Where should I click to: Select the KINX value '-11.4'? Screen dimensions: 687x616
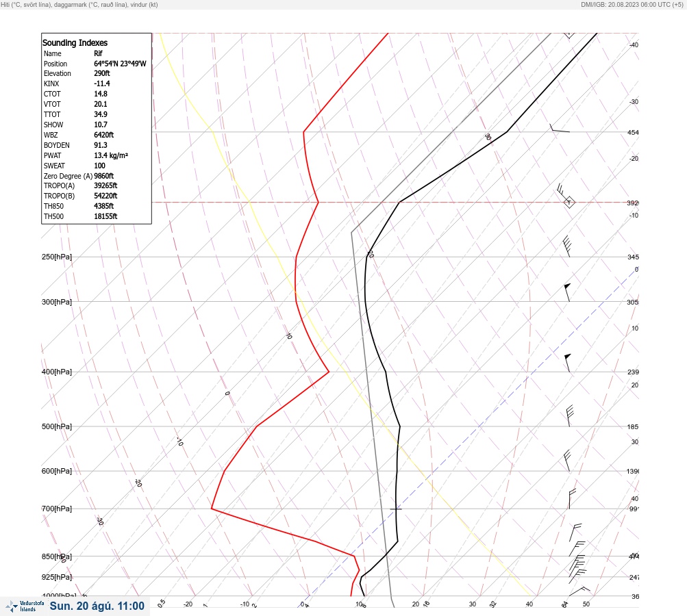(x=102, y=84)
